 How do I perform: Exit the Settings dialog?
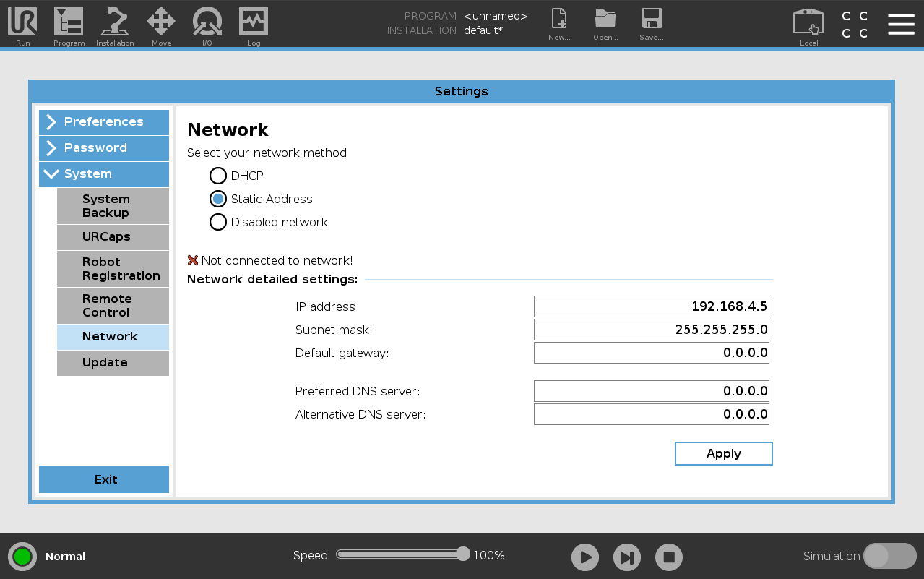[103, 479]
